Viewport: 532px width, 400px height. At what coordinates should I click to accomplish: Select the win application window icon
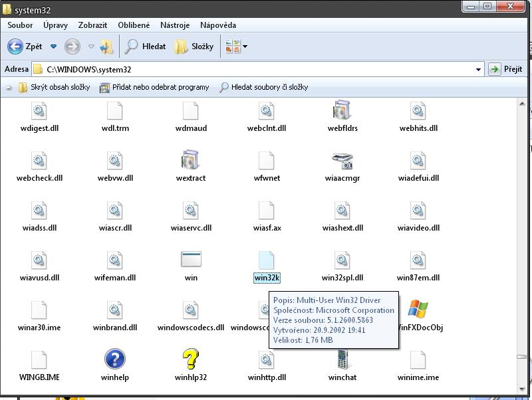coord(191,260)
